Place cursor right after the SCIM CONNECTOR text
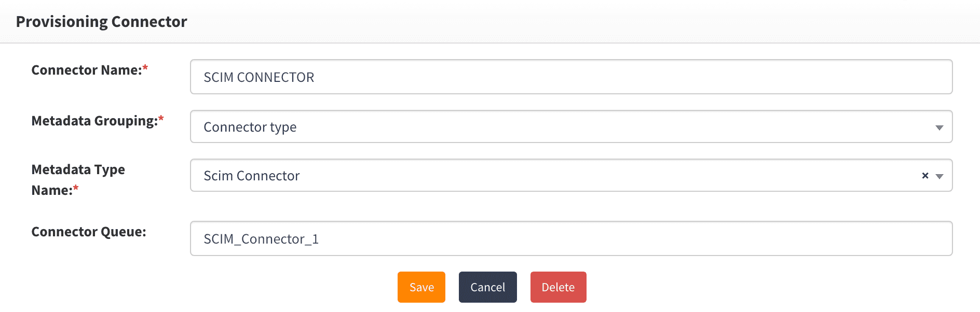 315,77
